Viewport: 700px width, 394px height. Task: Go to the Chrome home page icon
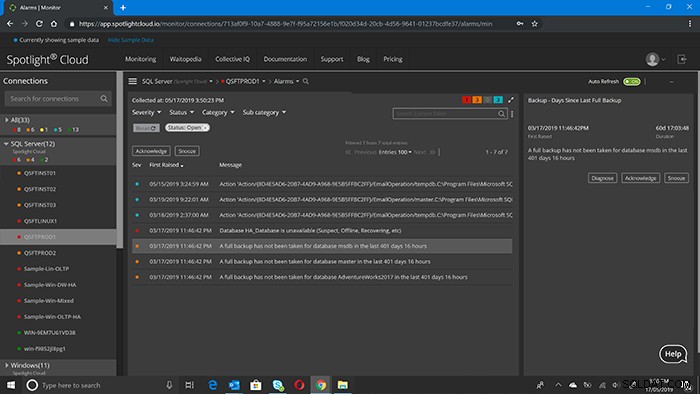54,24
